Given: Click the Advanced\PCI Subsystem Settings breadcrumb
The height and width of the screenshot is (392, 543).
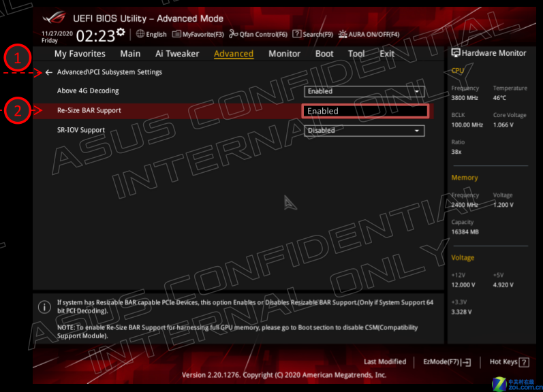Looking at the screenshot, I should [110, 72].
